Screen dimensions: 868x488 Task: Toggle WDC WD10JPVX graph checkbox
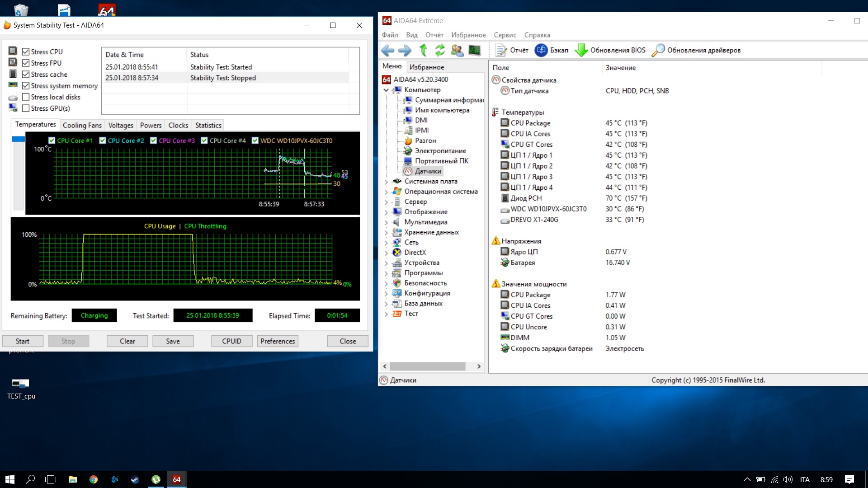(255, 141)
